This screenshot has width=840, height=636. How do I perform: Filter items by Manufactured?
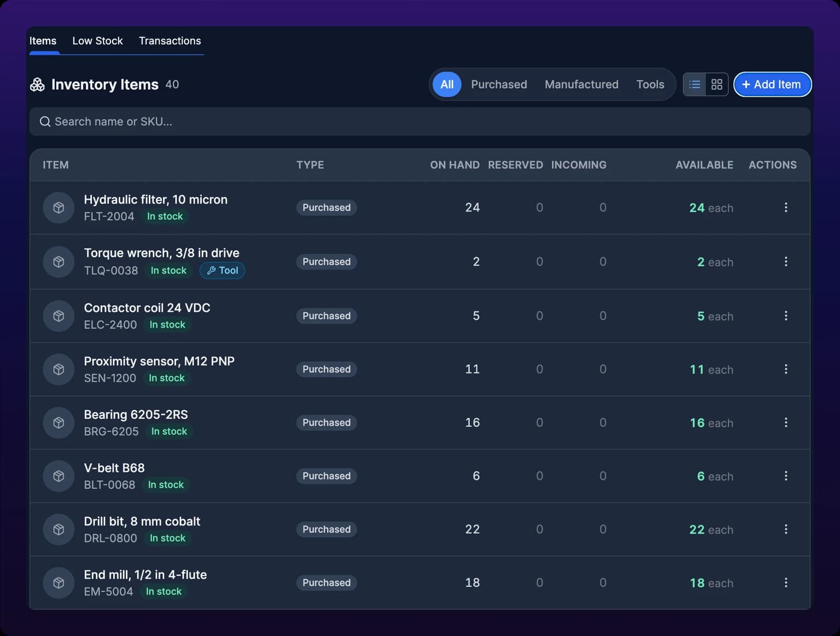[x=581, y=84]
